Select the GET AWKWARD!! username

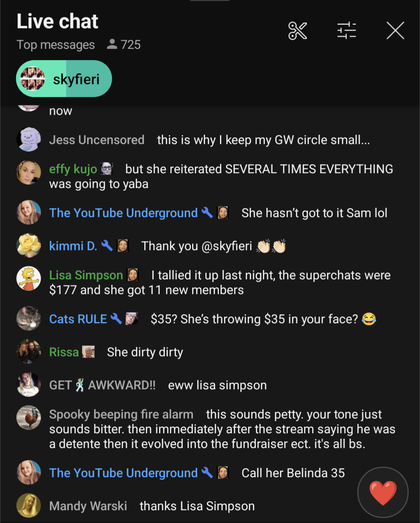click(x=102, y=385)
